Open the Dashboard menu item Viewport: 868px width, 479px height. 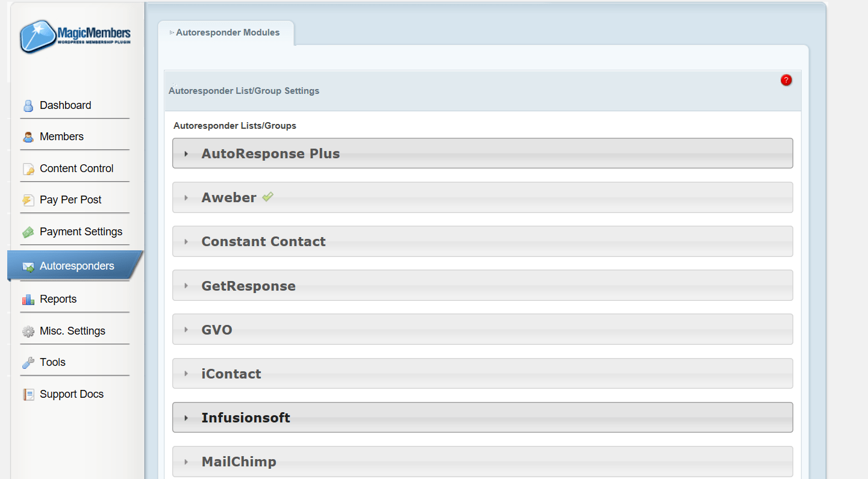point(66,105)
